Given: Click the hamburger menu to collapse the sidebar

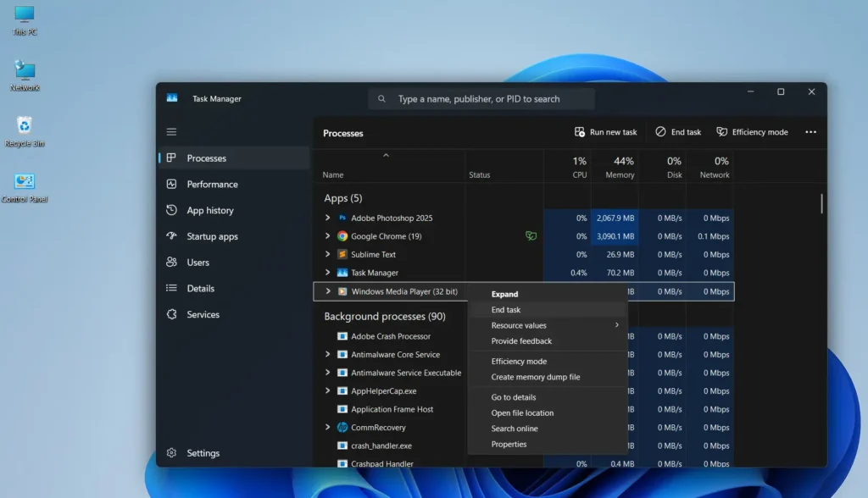Looking at the screenshot, I should 171,131.
